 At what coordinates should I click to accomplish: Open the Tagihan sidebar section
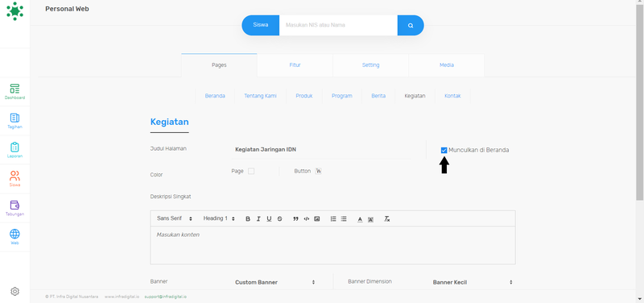pyautogui.click(x=14, y=121)
